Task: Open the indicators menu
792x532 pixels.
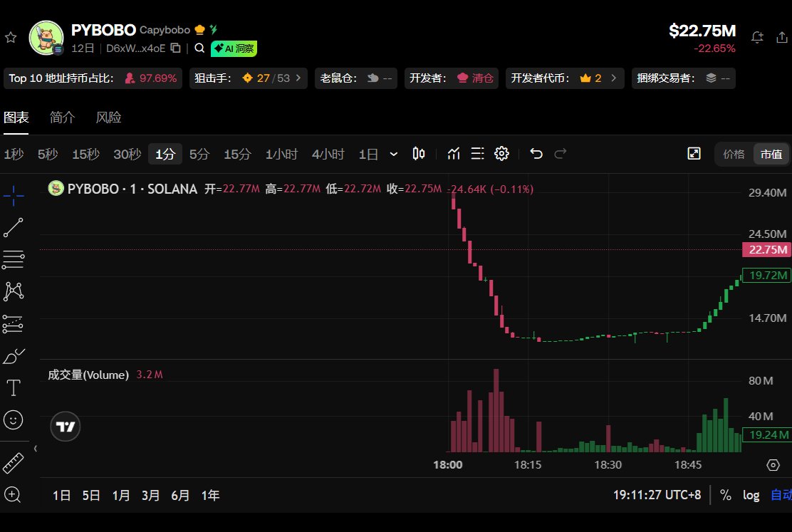Action: click(x=454, y=154)
